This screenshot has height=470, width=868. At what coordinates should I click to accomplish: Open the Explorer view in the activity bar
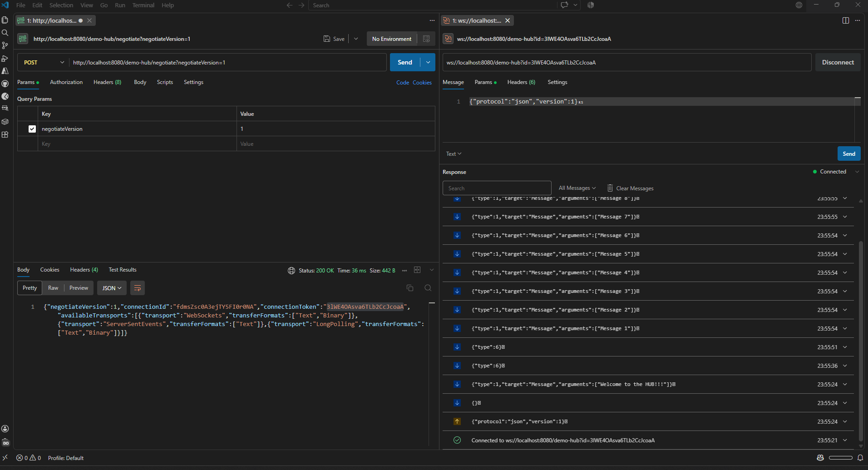coord(5,20)
